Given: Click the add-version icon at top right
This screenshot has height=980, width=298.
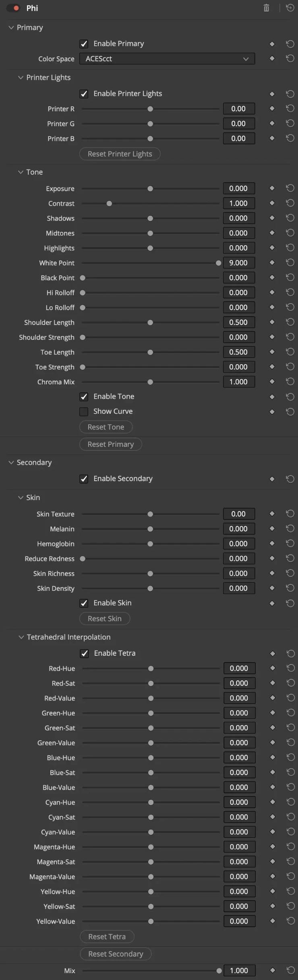Looking at the screenshot, I should pos(290,8).
